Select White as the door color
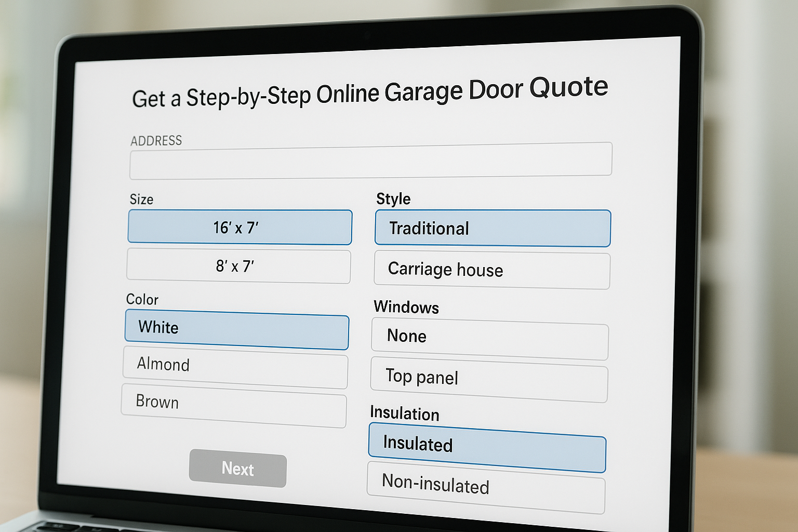This screenshot has height=532, width=798. (x=237, y=329)
